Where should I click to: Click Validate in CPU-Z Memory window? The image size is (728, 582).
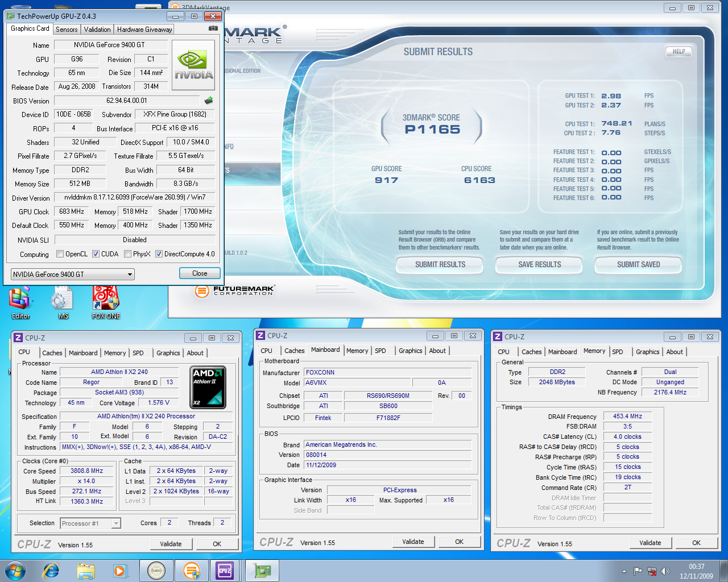650,543
